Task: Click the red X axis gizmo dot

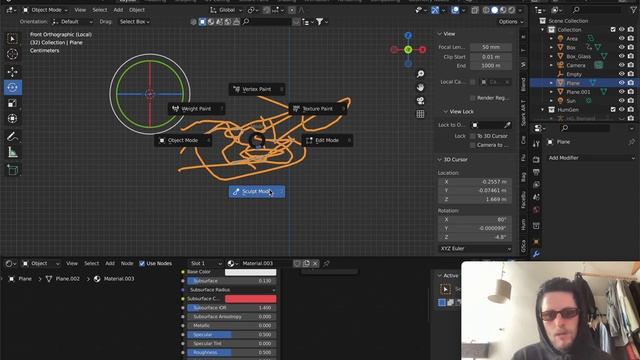Action: click(x=422, y=50)
